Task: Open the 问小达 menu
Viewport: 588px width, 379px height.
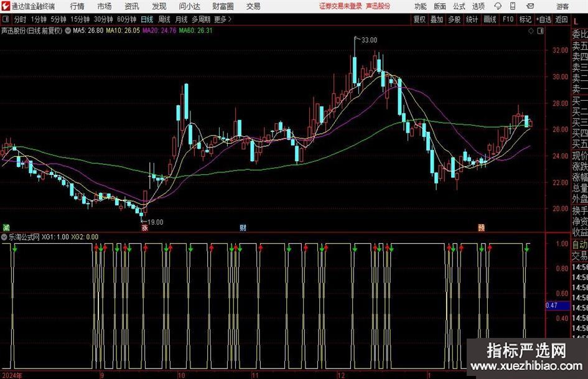Action: (189, 6)
